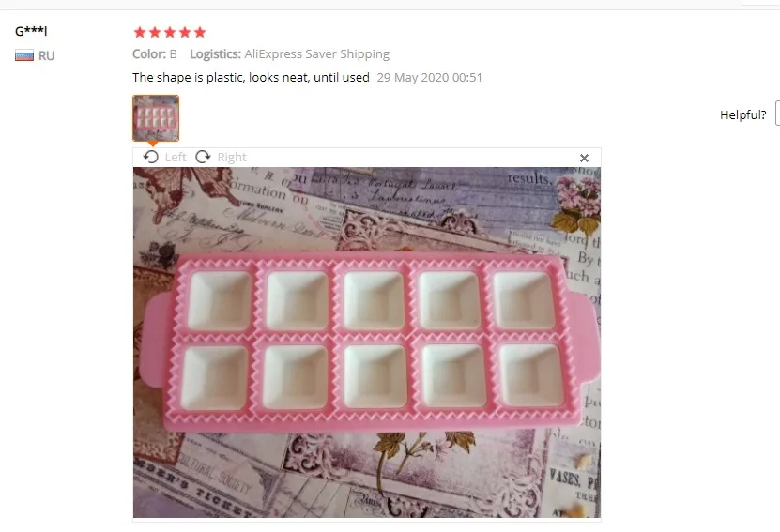Click the rotate Right arrow icon
This screenshot has width=780, height=532.
[x=203, y=157]
